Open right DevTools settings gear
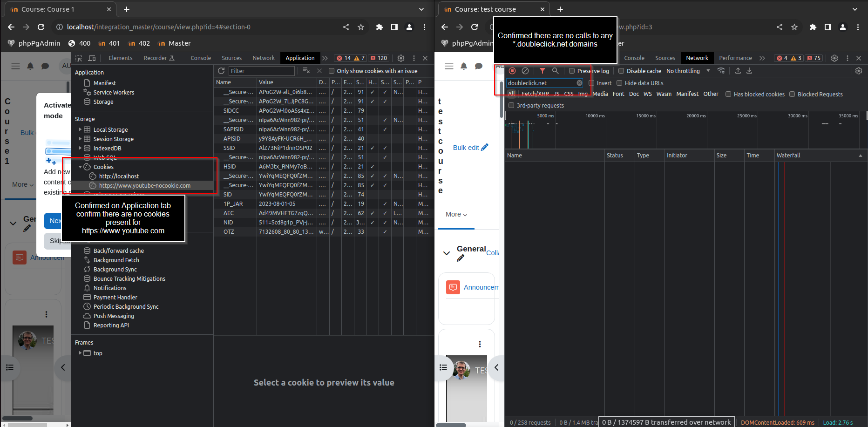The width and height of the screenshot is (868, 427). click(x=834, y=58)
